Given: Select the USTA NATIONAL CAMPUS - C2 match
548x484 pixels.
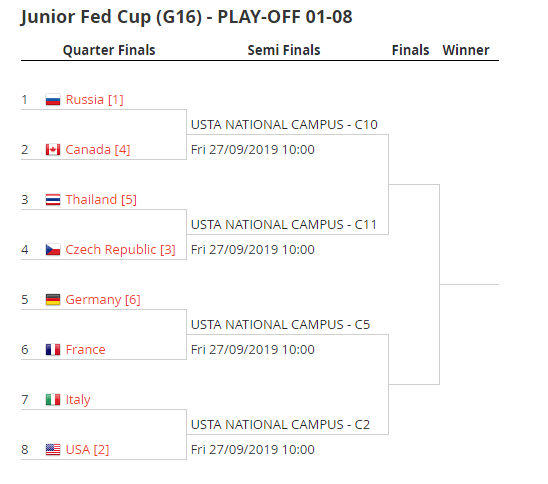Looking at the screenshot, I should coord(280,425).
